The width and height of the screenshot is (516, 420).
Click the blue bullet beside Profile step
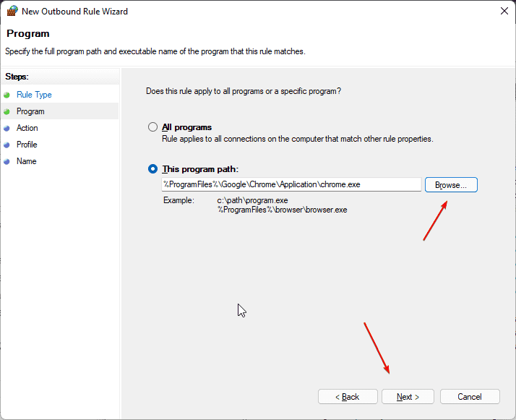(x=7, y=145)
